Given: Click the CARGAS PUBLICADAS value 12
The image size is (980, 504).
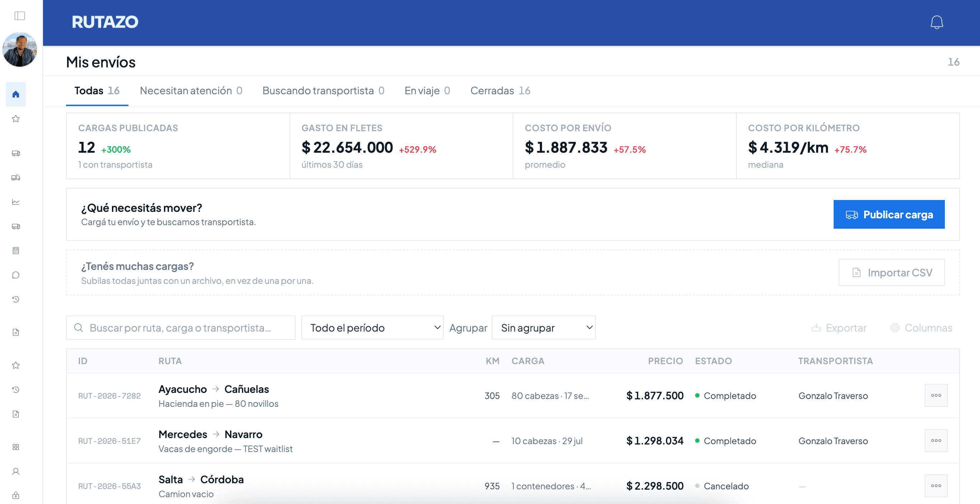Looking at the screenshot, I should 86,147.
